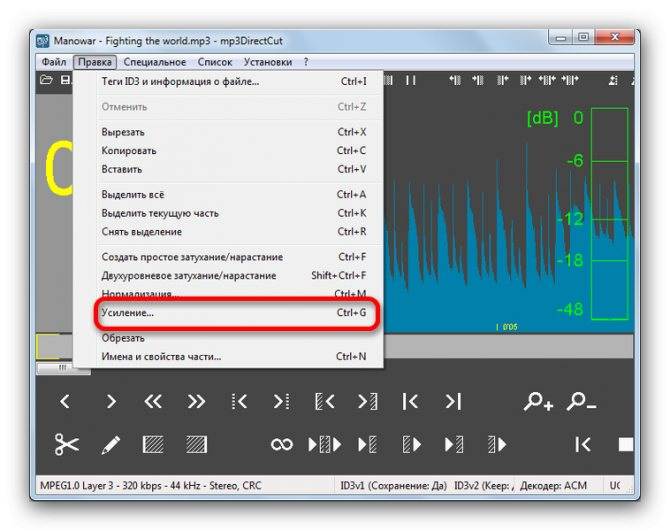Open the ? help menu
The height and width of the screenshot is (531, 670).
(x=306, y=62)
